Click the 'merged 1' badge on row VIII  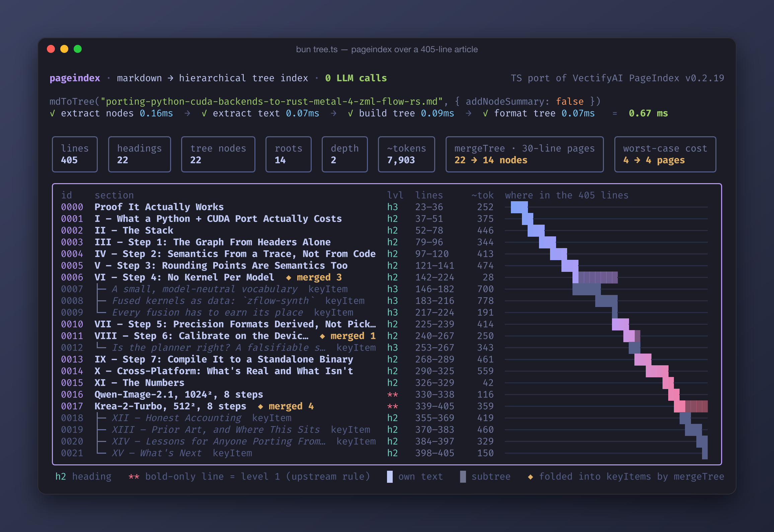tap(348, 336)
